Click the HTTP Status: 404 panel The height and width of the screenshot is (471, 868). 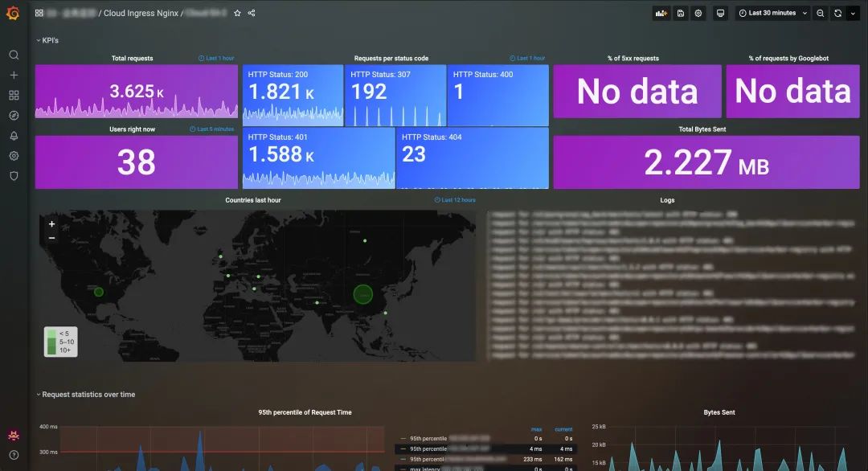[473, 158]
